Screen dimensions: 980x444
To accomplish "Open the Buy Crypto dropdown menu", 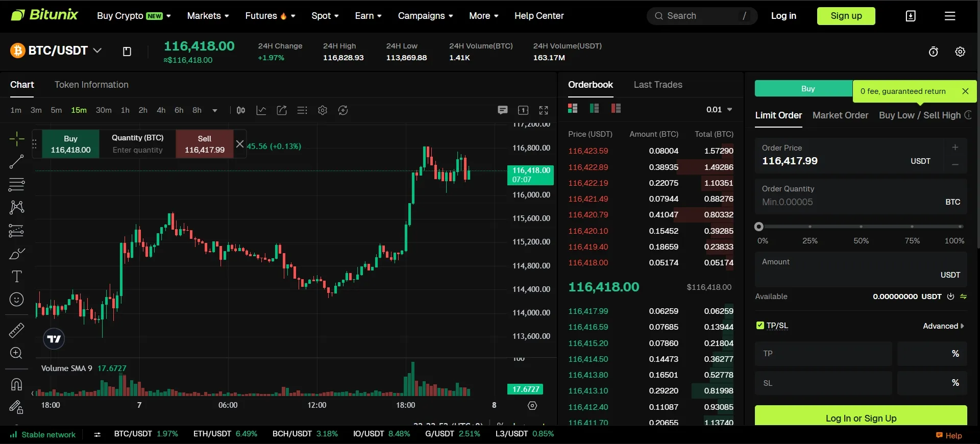I will point(134,16).
